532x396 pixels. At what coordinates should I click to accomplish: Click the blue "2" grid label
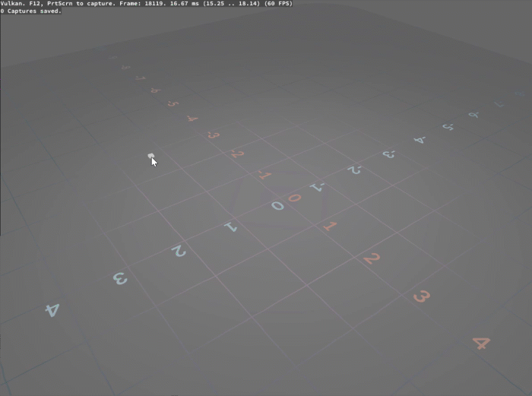[x=179, y=251]
